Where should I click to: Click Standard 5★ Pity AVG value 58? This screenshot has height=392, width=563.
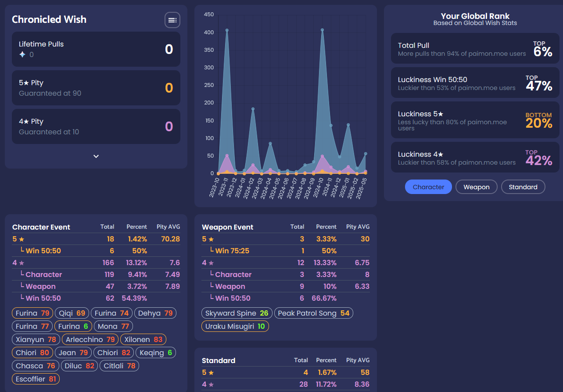[x=365, y=372]
